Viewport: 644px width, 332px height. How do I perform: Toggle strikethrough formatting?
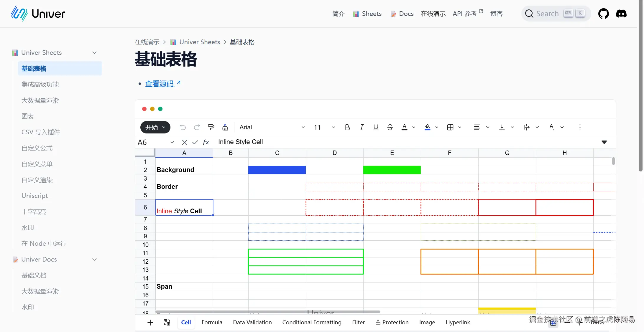point(390,127)
